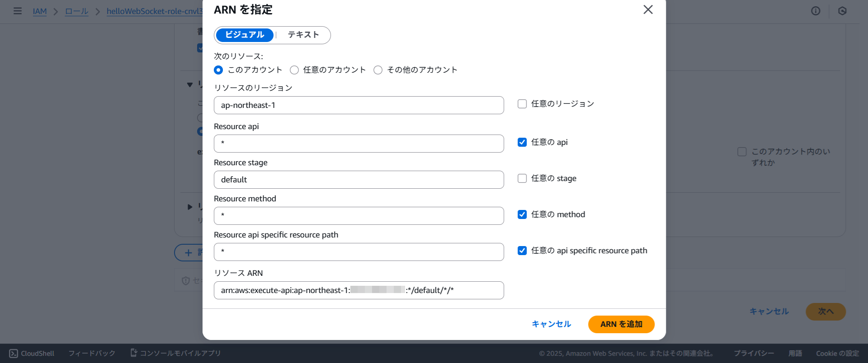Click キャンセル in the dialog footer
The image size is (868, 363).
(551, 324)
